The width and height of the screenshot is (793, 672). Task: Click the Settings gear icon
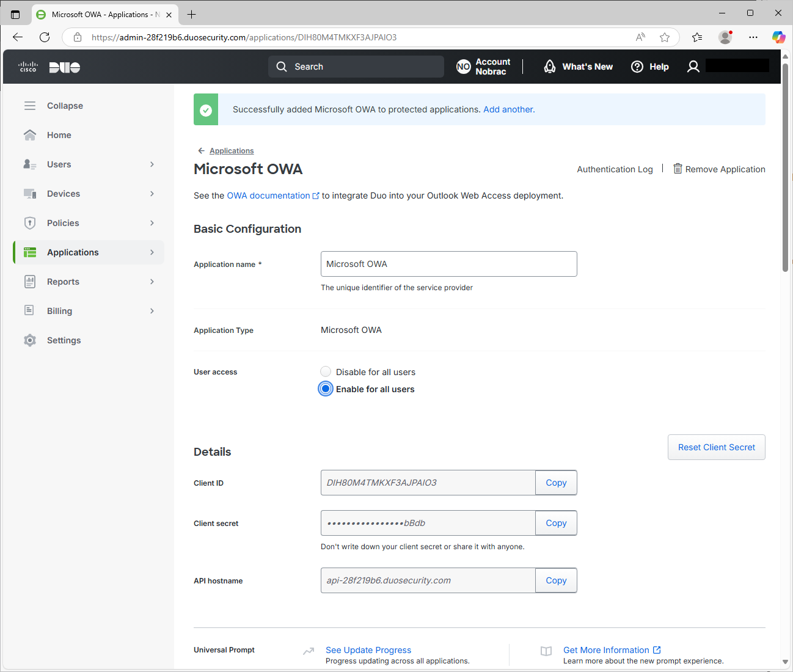(30, 340)
